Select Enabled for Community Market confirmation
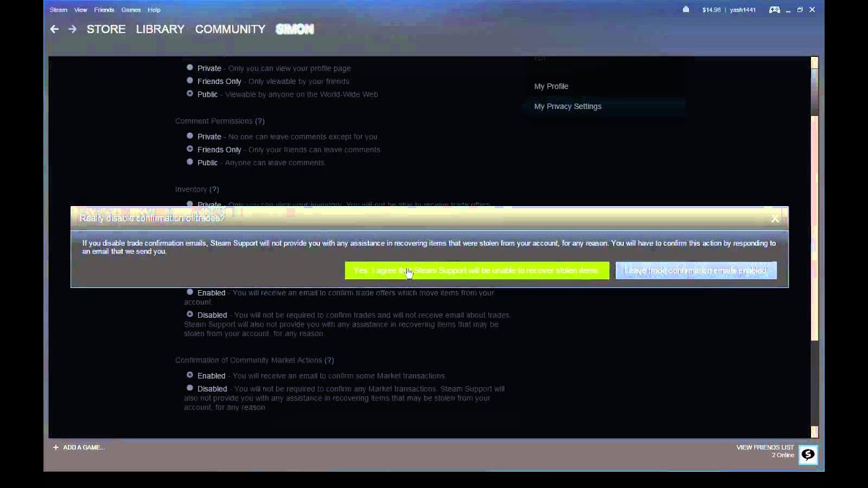The width and height of the screenshot is (868, 488). click(190, 375)
